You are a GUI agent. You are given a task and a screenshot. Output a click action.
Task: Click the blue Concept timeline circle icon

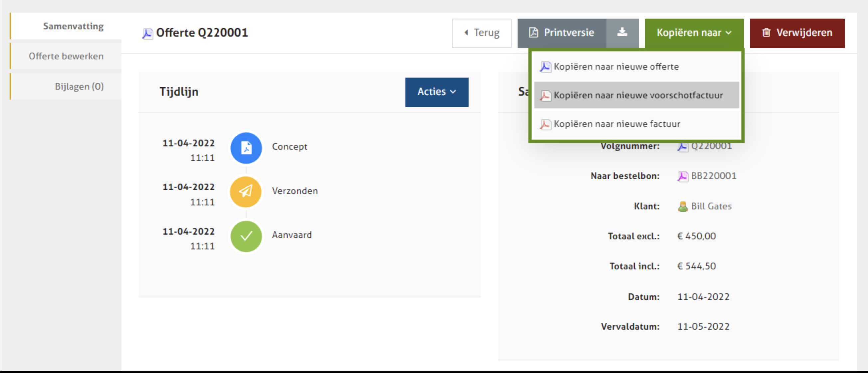[x=246, y=148]
